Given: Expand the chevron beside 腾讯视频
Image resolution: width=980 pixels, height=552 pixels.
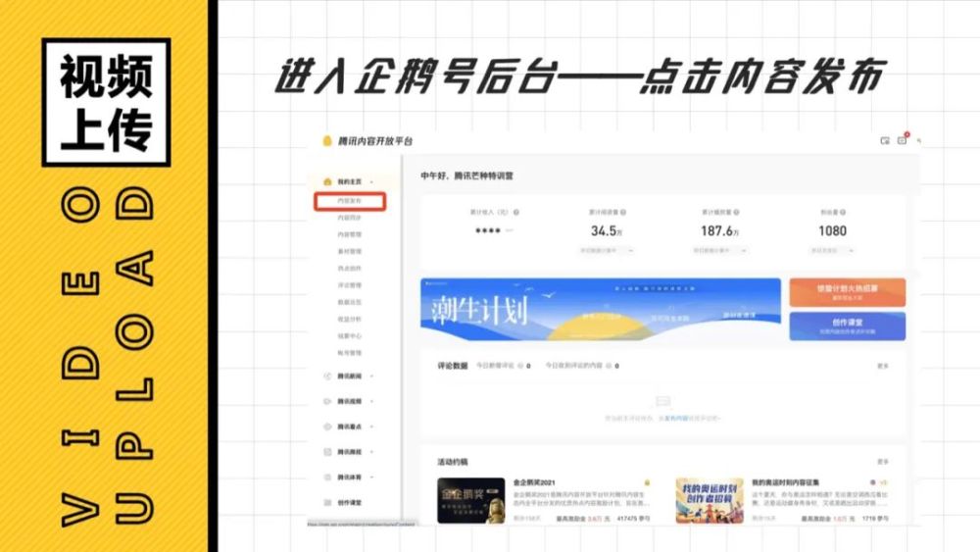Looking at the screenshot, I should click(371, 401).
